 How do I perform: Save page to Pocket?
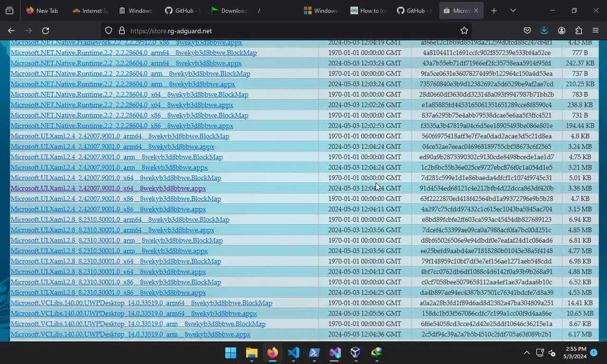(x=527, y=31)
